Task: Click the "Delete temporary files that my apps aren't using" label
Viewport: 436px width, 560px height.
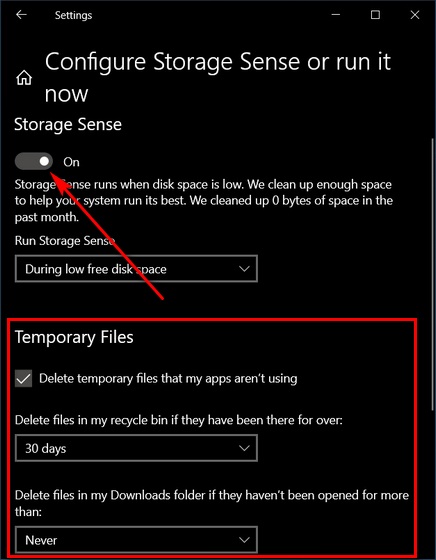Action: point(168,378)
